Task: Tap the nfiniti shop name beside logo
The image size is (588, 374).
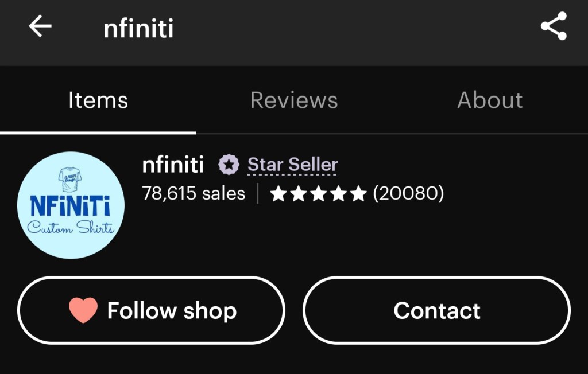Action: pos(173,165)
